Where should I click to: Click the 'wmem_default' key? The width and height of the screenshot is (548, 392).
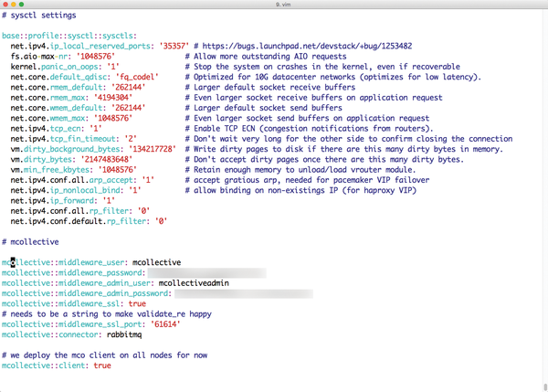pos(76,108)
